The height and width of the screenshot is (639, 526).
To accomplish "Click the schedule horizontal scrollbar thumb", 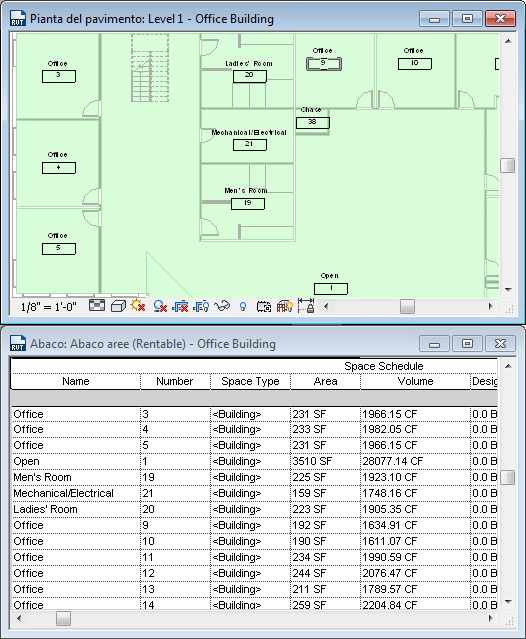I will point(63,618).
